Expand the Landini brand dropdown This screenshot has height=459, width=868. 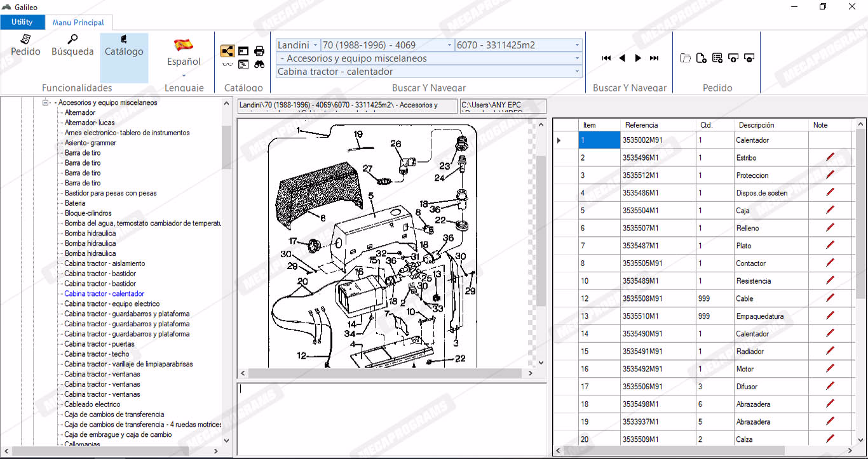(x=315, y=45)
